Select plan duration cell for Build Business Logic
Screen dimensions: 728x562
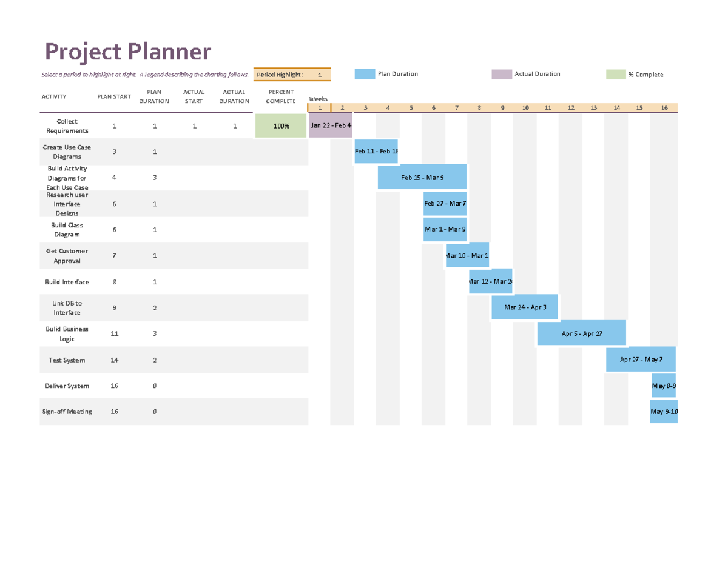point(155,334)
